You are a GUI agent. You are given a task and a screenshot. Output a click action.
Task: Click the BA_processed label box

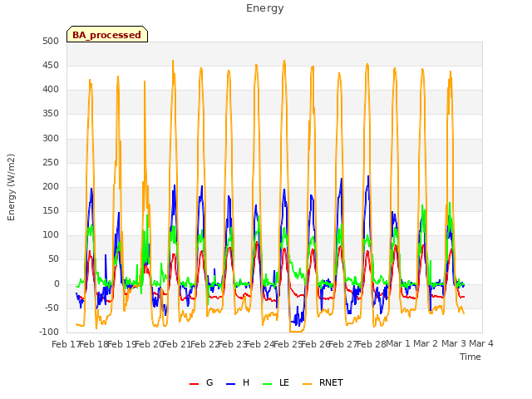point(107,34)
